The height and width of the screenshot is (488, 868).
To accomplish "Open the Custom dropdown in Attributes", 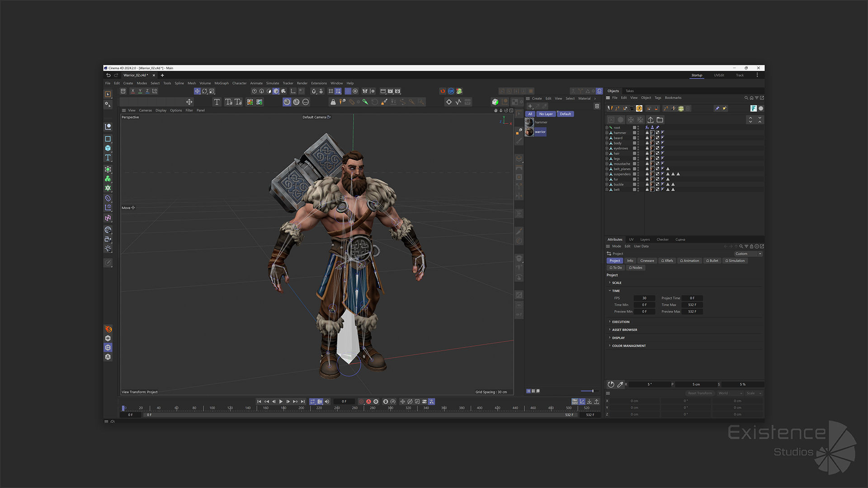I will click(x=748, y=254).
